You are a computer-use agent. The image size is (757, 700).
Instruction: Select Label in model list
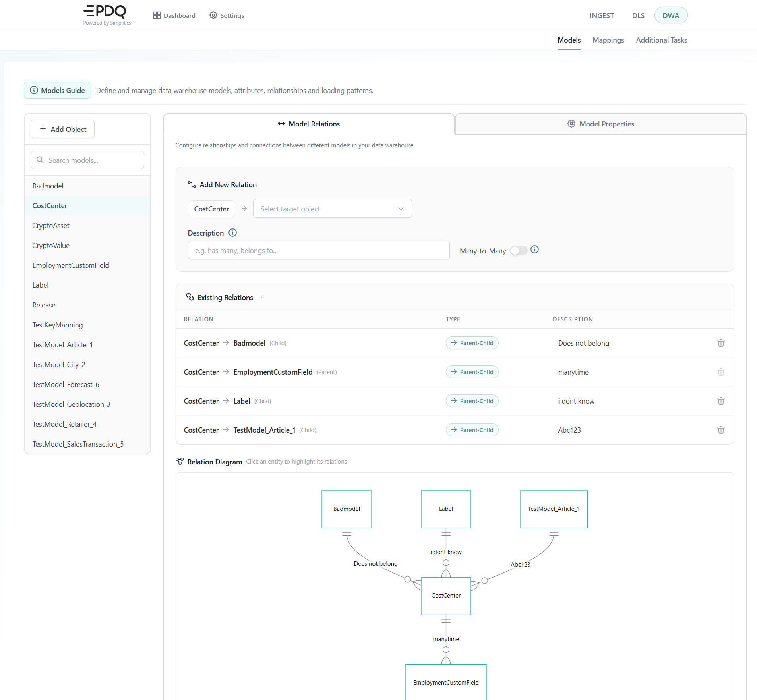pyautogui.click(x=87, y=285)
